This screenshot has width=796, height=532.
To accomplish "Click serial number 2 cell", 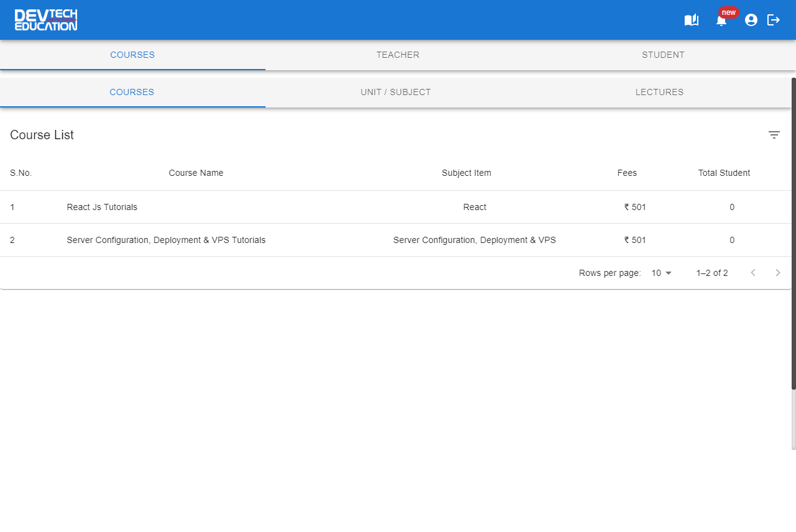I will click(12, 240).
